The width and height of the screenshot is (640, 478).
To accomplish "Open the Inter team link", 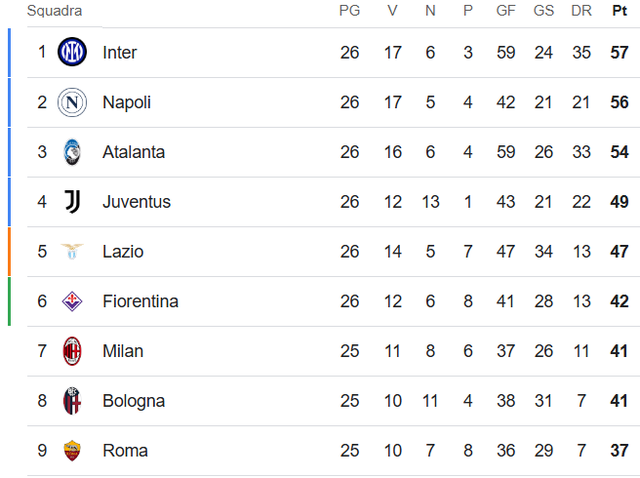I will (120, 52).
